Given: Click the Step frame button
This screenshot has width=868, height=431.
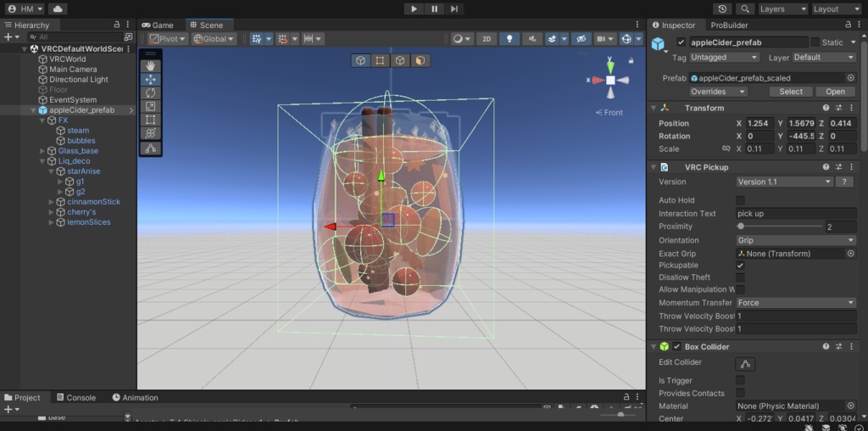Looking at the screenshot, I should pyautogui.click(x=454, y=8).
